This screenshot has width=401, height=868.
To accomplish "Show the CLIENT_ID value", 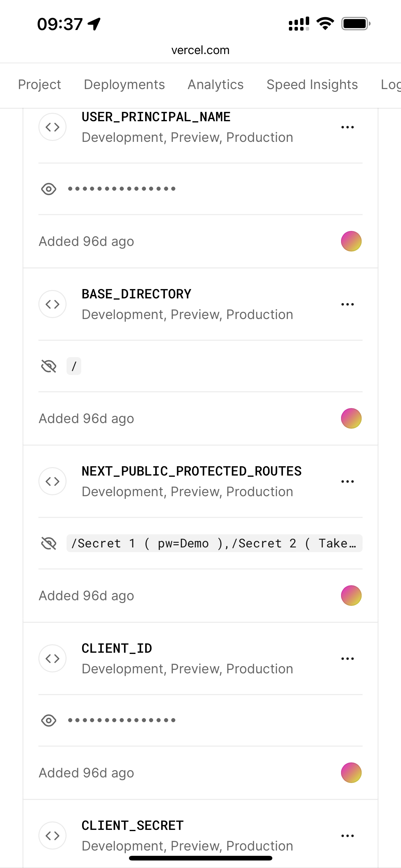I will coord(48,720).
